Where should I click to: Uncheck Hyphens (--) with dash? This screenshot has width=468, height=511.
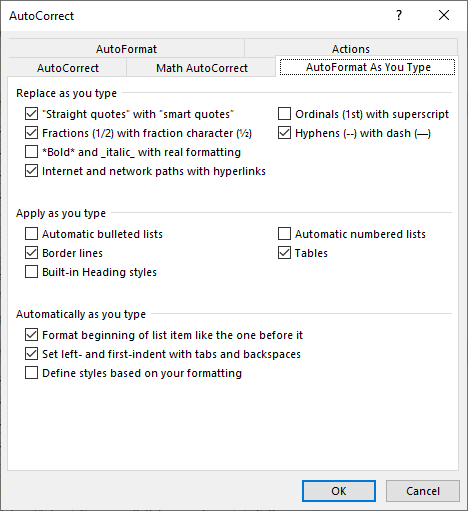pos(284,133)
